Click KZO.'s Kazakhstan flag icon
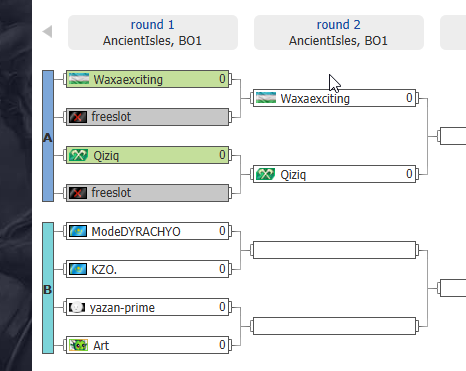466x371 pixels. click(78, 269)
